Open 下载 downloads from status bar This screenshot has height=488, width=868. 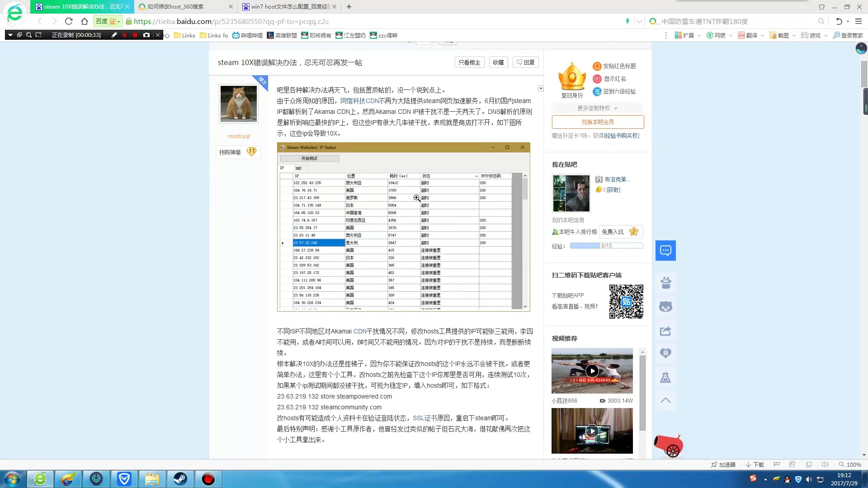point(755,465)
